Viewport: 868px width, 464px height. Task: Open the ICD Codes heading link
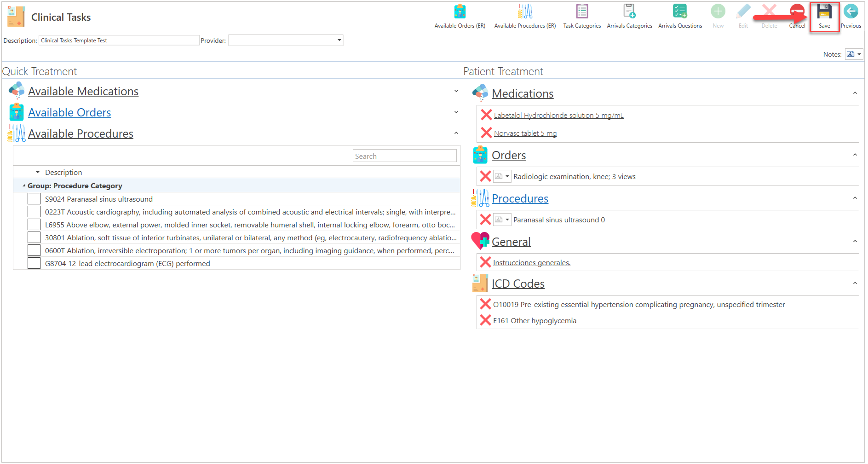518,284
